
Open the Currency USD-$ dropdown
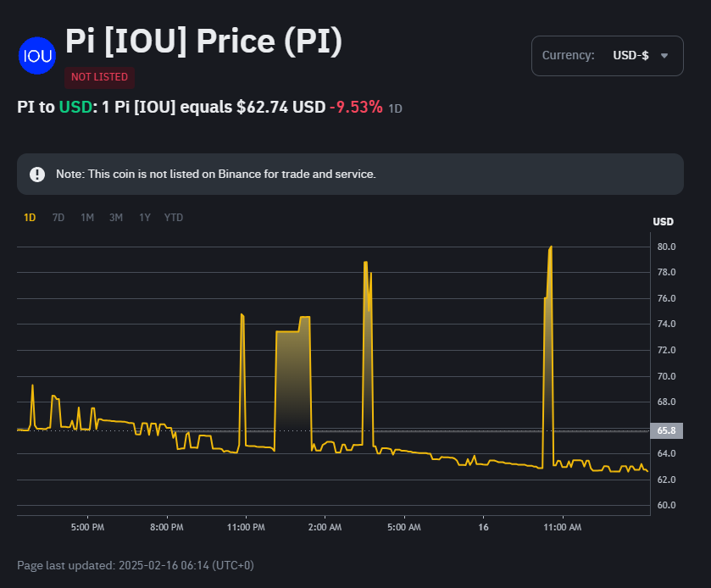coord(607,56)
